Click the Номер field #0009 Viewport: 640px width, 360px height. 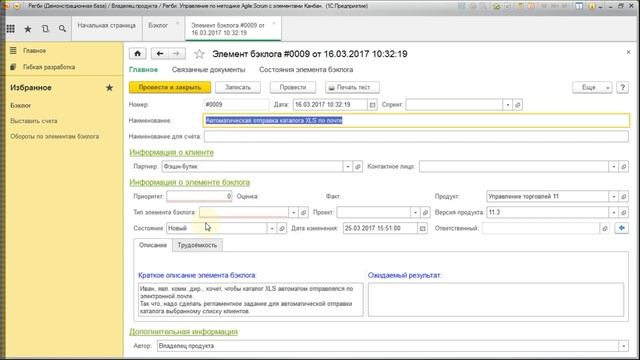236,105
